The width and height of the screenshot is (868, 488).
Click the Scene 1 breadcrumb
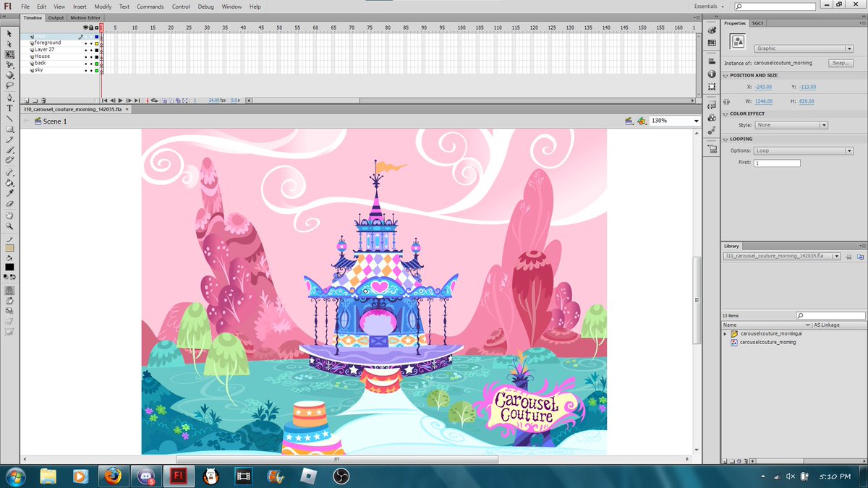55,121
